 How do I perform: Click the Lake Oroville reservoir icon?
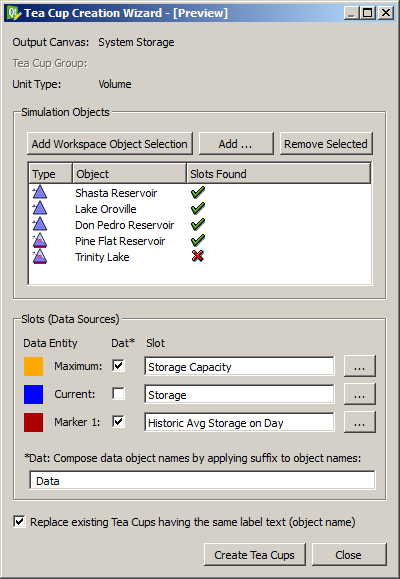[40, 209]
